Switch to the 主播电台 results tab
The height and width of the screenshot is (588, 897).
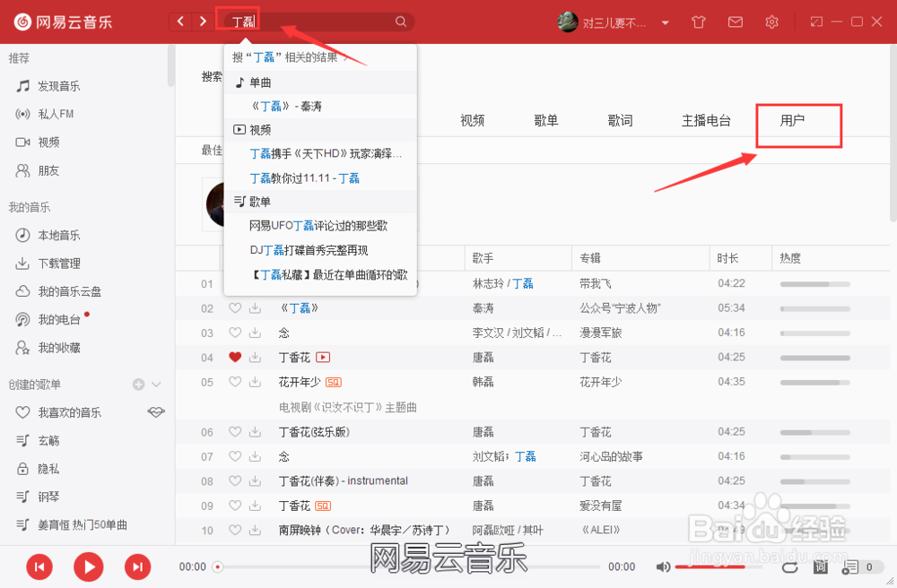pyautogui.click(x=706, y=121)
